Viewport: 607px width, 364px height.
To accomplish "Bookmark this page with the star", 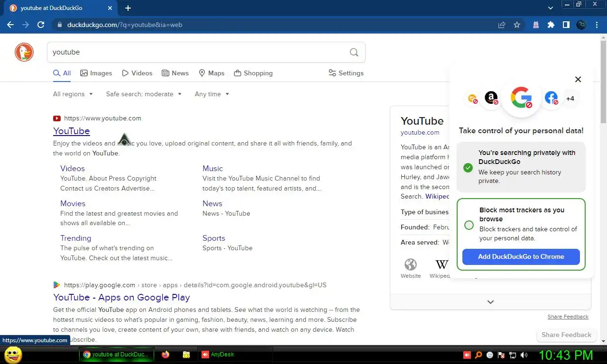I will coord(517,25).
